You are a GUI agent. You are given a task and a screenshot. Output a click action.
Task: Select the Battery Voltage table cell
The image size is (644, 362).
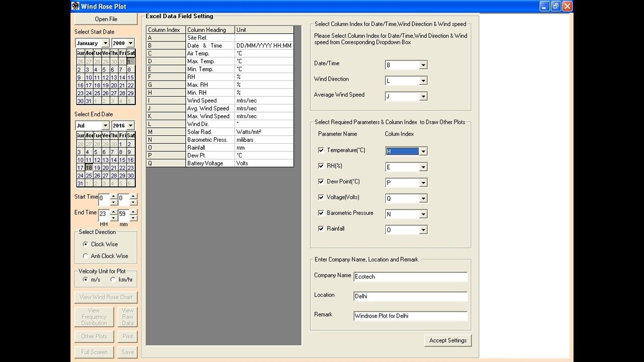pos(210,163)
